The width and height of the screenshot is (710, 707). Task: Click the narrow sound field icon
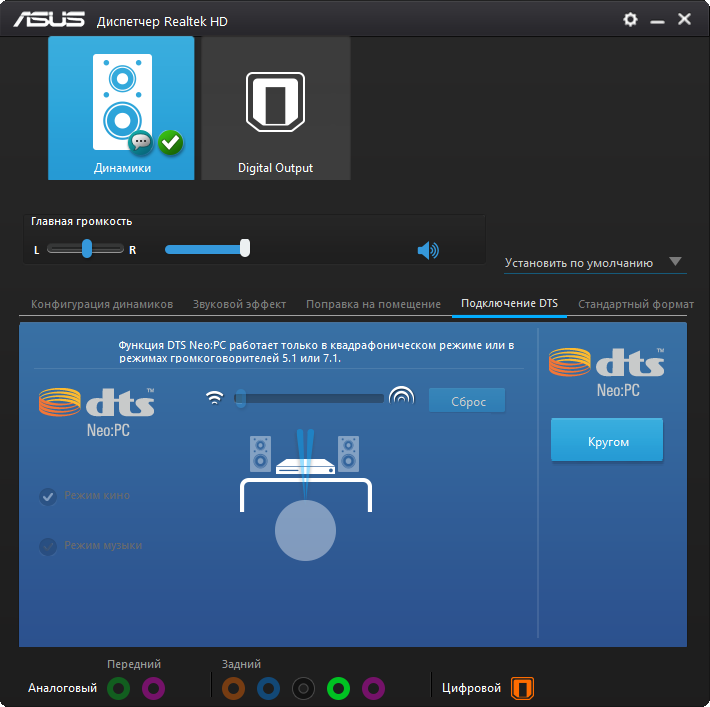(215, 397)
